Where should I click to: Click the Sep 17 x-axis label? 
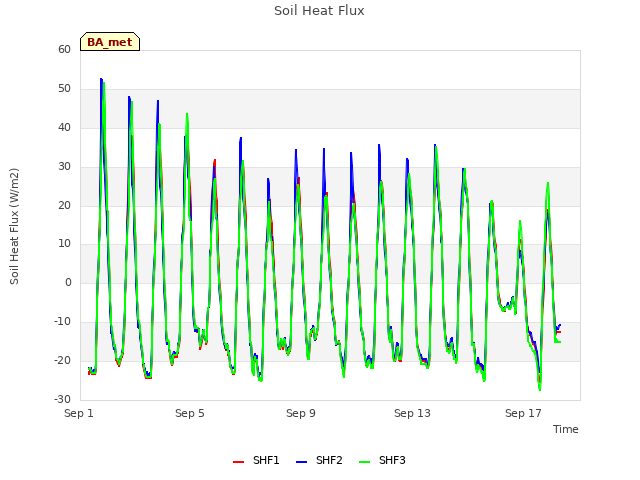point(523,413)
